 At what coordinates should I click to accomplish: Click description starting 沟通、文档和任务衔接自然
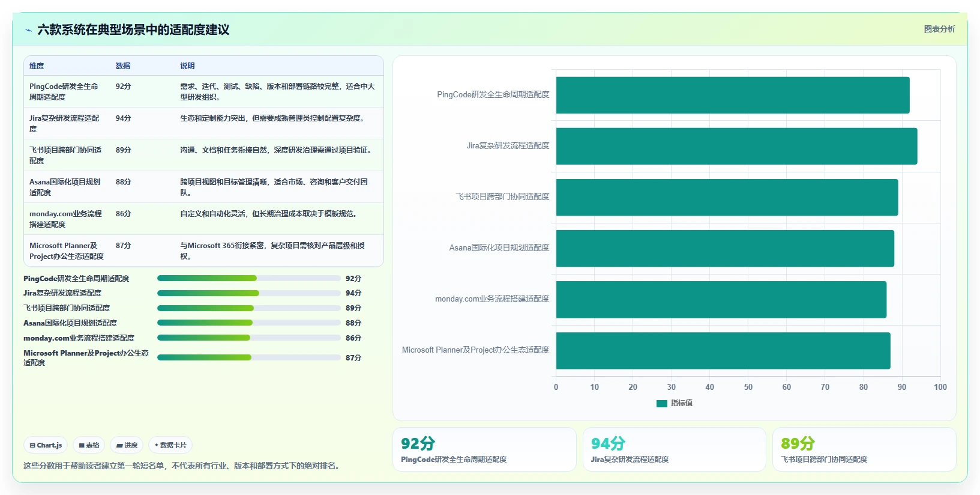(277, 150)
